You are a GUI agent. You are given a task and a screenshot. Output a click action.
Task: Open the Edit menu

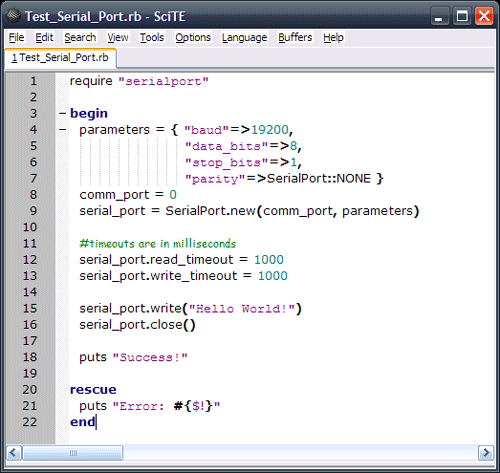tap(44, 37)
